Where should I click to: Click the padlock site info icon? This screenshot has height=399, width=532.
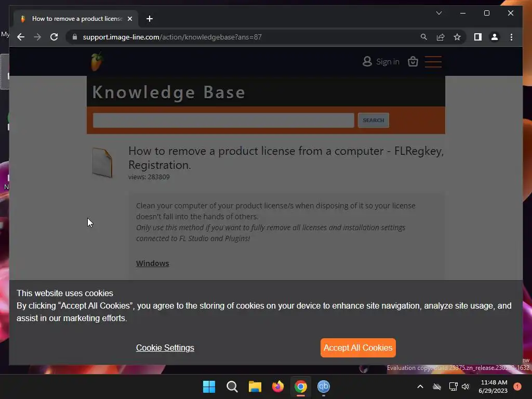point(75,37)
